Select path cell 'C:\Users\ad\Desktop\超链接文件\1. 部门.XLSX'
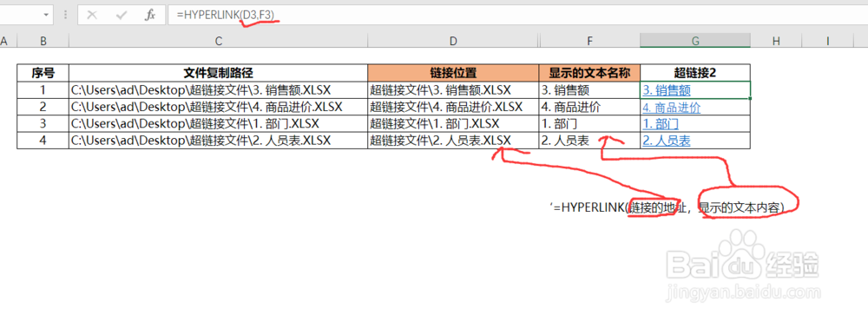 click(x=218, y=124)
